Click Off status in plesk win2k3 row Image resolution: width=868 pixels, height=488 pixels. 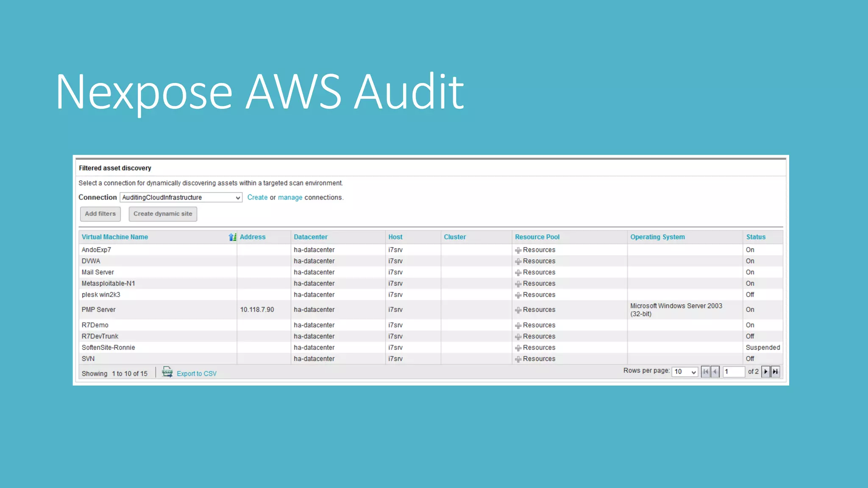click(750, 295)
